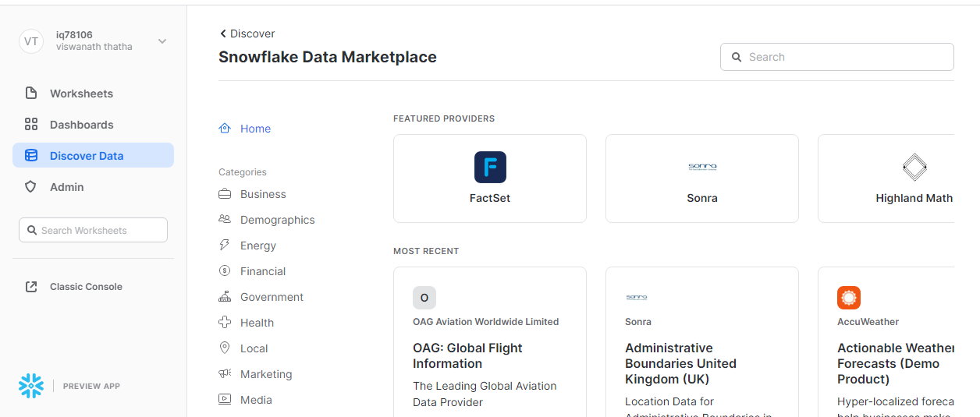Viewport: 980px width, 417px height.
Task: Click the Classic Console external link icon
Action: click(31, 287)
